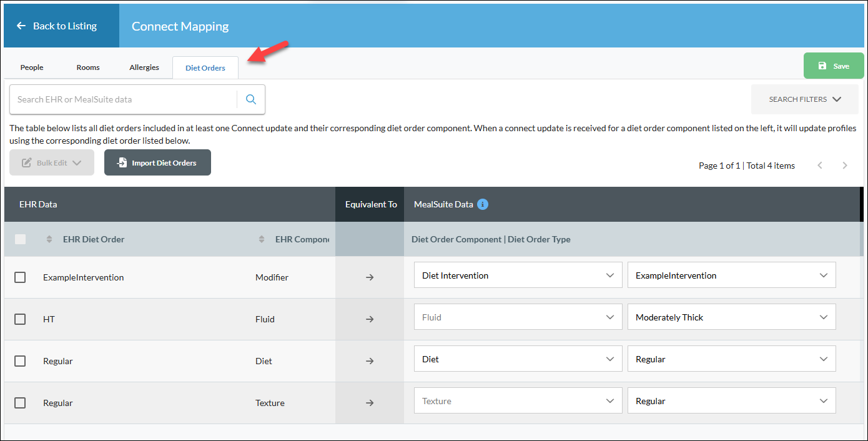
Task: Click the MealSuite Data info icon
Action: 483,204
